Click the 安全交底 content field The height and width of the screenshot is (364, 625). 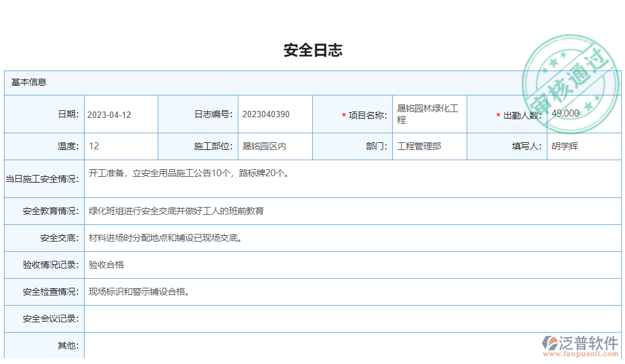tap(352, 238)
